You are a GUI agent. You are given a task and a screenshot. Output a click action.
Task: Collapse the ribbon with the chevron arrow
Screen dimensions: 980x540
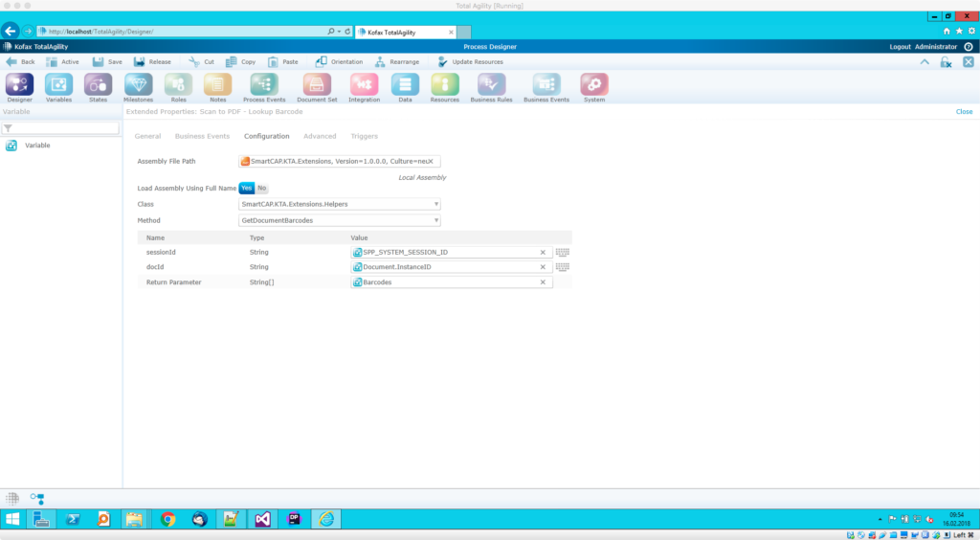(924, 61)
